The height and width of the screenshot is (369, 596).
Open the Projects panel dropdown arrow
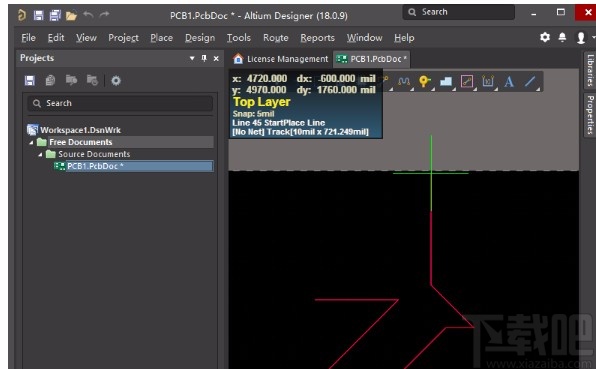[192, 58]
